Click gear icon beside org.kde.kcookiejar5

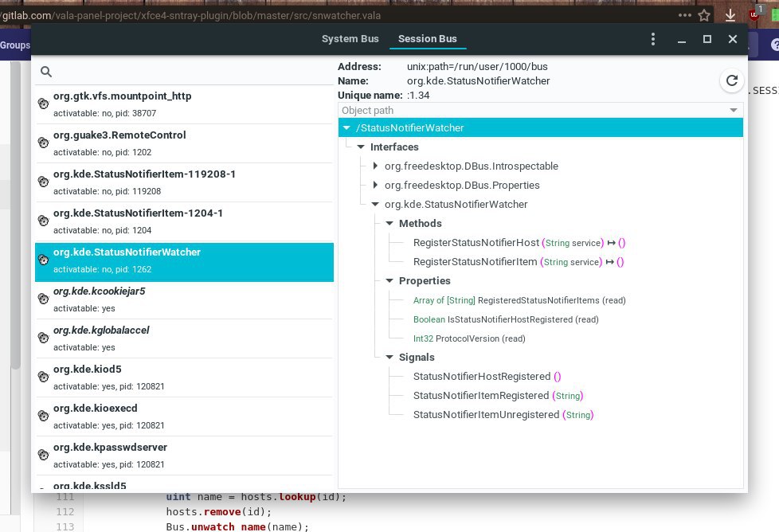pos(44,299)
